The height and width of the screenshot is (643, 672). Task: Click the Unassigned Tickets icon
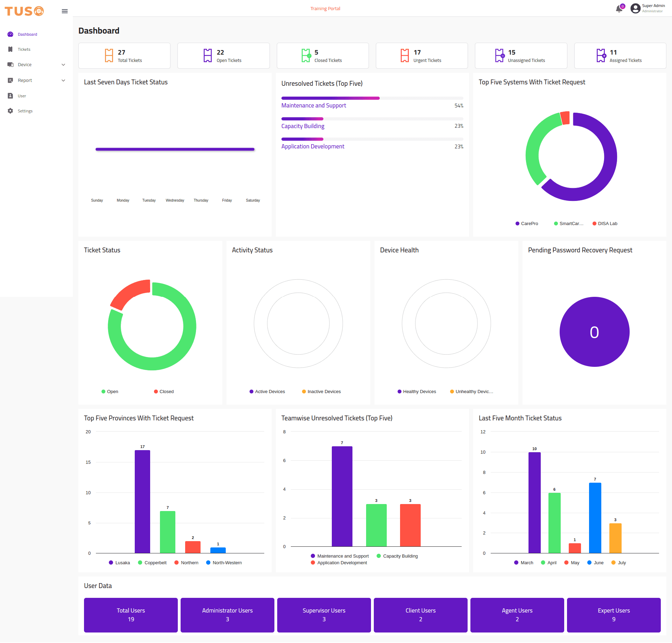click(500, 55)
